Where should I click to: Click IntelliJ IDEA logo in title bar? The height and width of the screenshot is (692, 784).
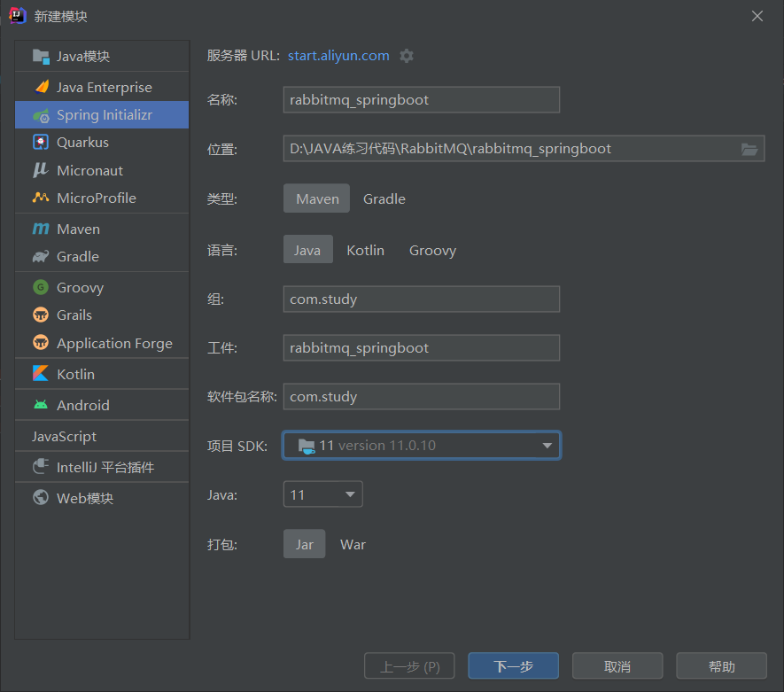point(17,15)
